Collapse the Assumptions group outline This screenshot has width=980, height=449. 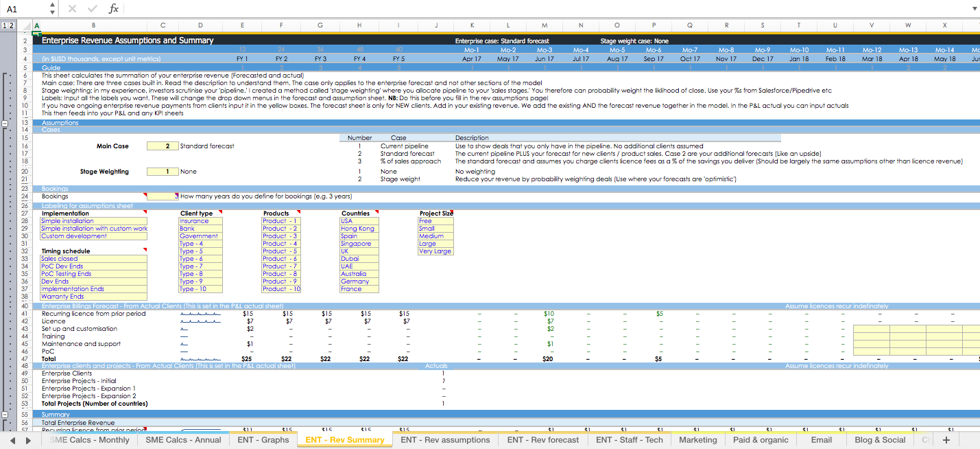[x=5, y=123]
